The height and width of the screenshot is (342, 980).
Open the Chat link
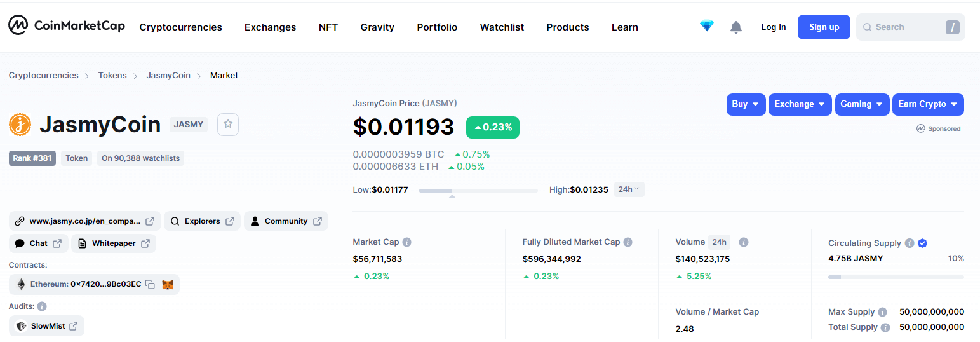pos(38,243)
